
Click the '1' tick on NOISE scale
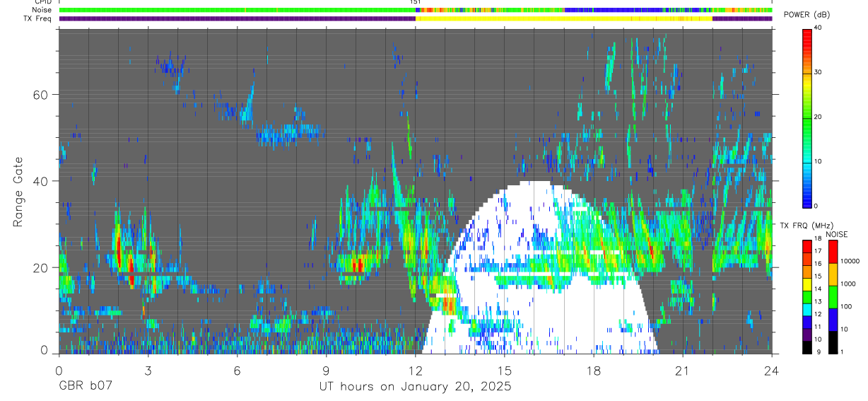(x=843, y=353)
